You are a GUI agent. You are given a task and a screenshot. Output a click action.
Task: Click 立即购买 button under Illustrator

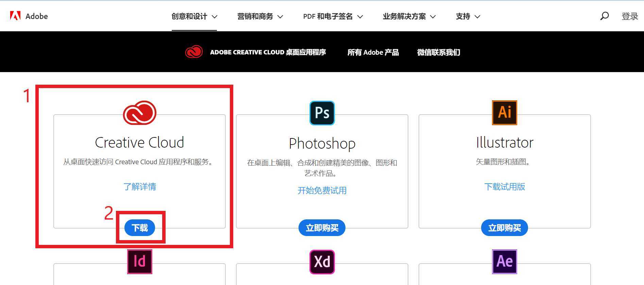[x=505, y=228]
